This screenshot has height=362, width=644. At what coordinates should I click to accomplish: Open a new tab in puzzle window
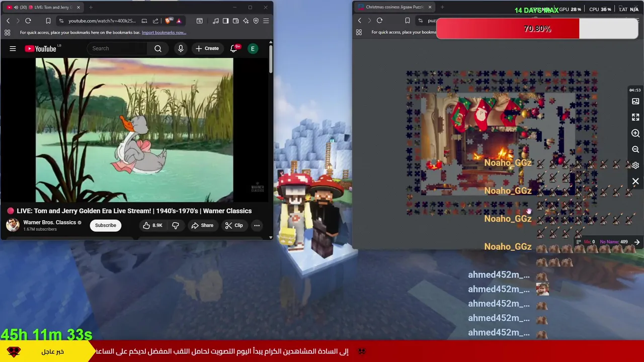442,7
